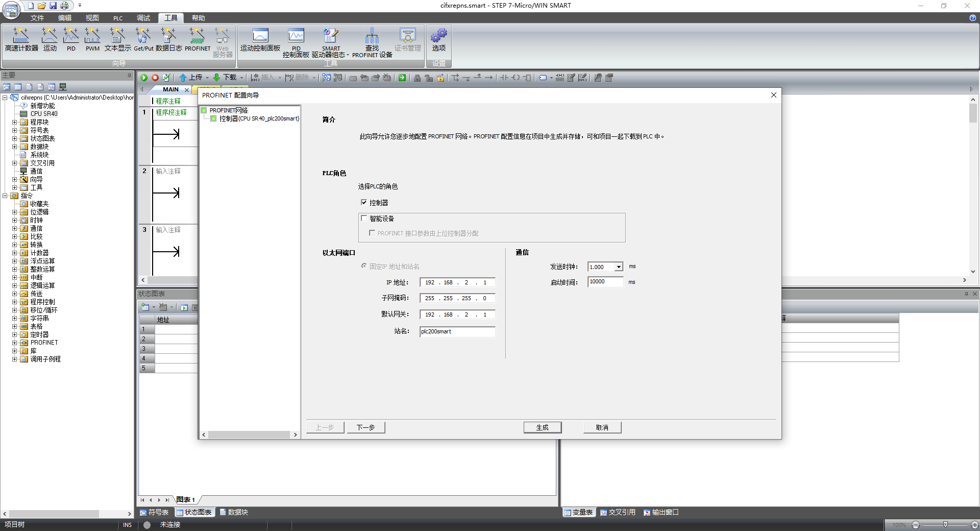Uncheck the 控制器 role checkbox
This screenshot has height=531, width=980.
tap(364, 203)
